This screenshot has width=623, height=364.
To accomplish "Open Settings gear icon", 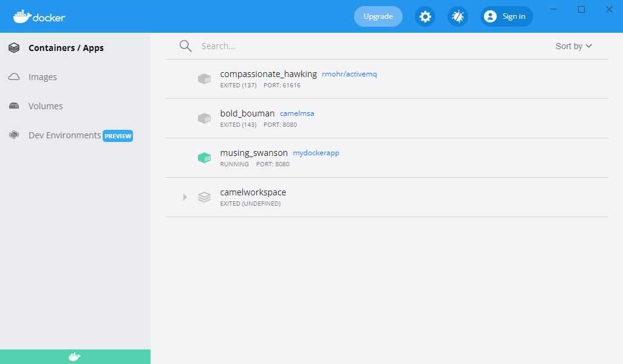I will (x=425, y=16).
